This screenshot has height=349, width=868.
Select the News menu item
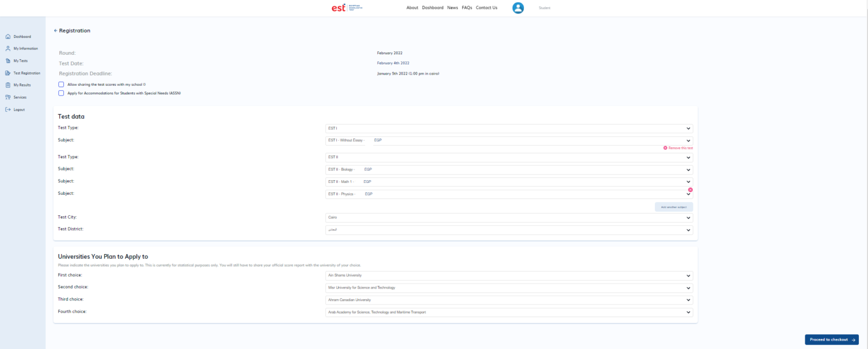coord(452,7)
